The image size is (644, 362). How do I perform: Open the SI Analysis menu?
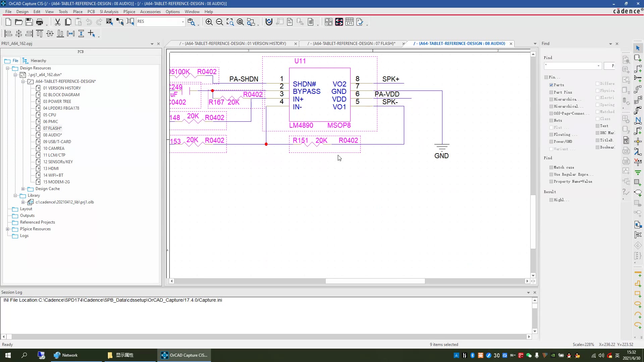point(109,11)
